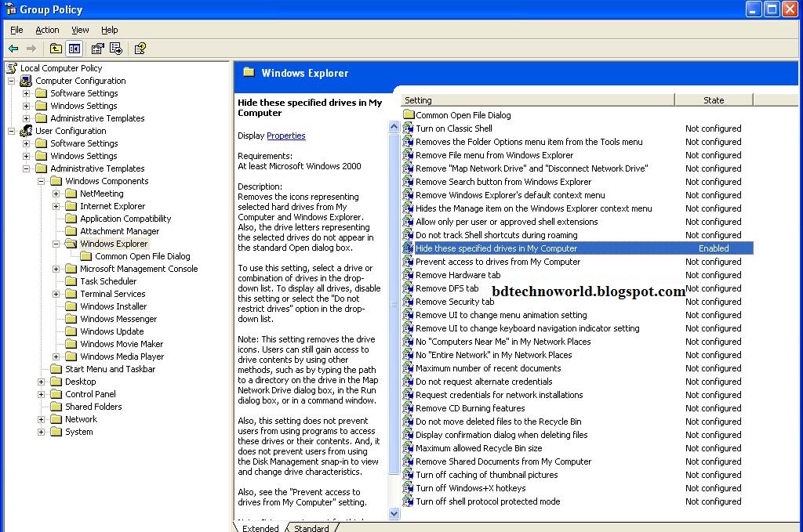803x532 pixels.
Task: Click the NetMeeting folder icon in tree
Action: [x=71, y=194]
